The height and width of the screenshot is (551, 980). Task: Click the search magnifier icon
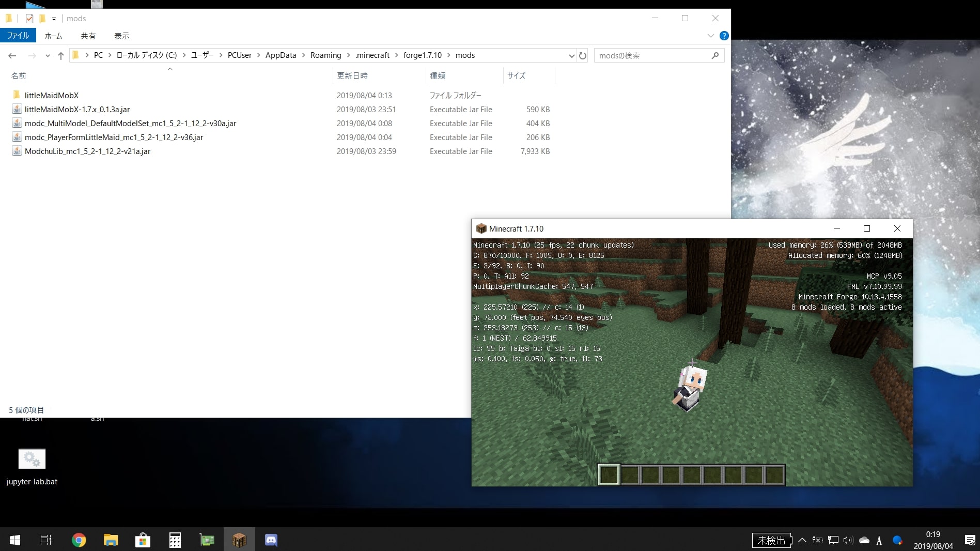[715, 55]
